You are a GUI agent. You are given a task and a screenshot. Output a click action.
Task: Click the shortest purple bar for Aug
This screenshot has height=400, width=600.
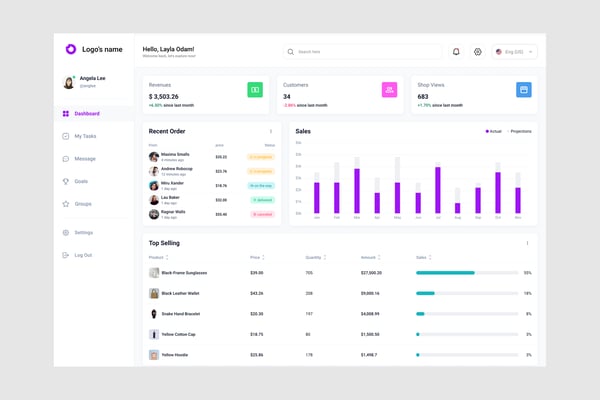pos(458,208)
